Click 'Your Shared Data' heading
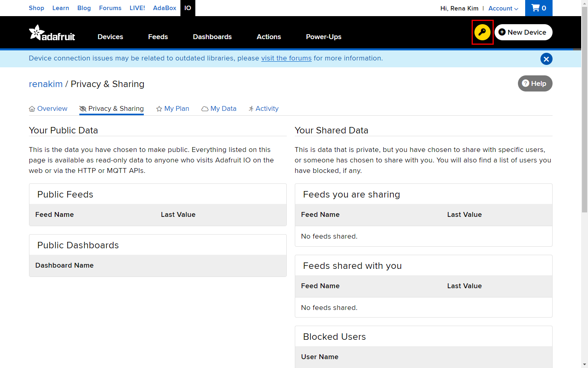Viewport: 588px width, 368px height. pyautogui.click(x=331, y=130)
